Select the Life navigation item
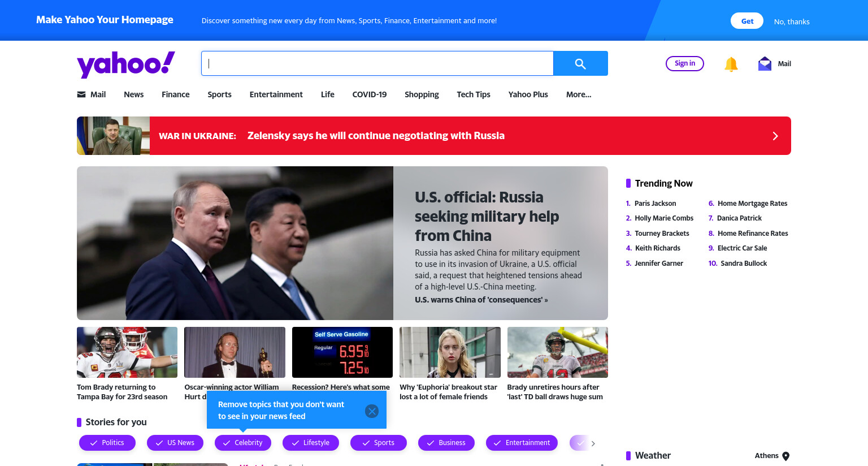The image size is (868, 466). pos(328,94)
